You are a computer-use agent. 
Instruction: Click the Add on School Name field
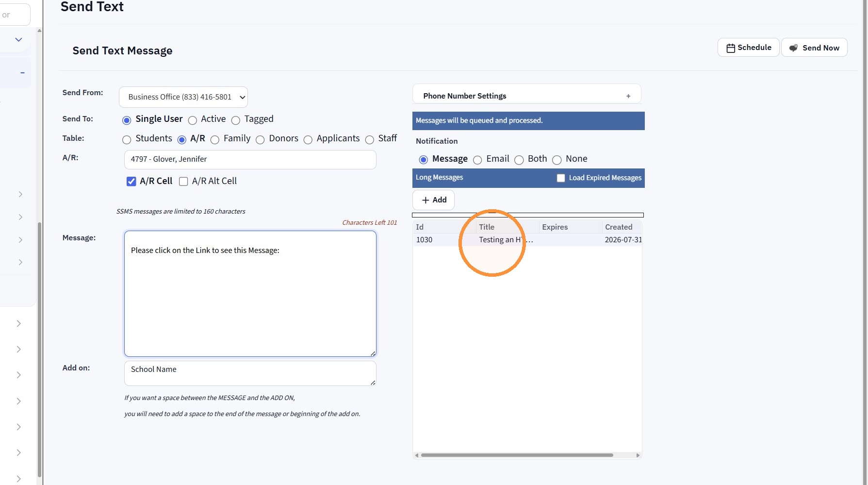(250, 373)
